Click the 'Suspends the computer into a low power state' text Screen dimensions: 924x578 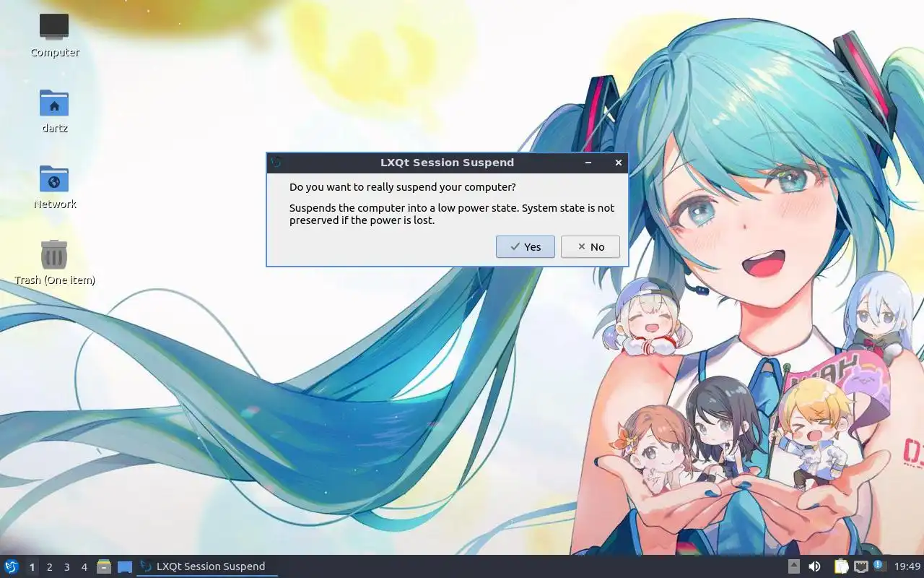[452, 214]
